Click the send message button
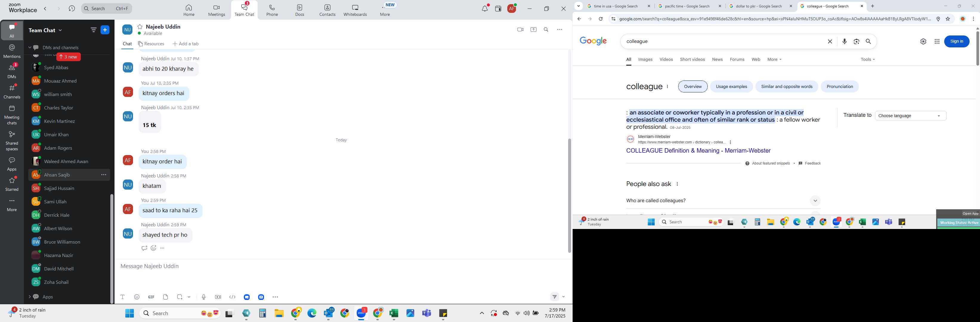 coord(555,297)
